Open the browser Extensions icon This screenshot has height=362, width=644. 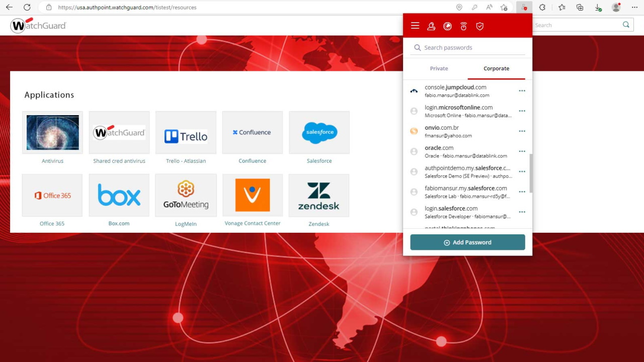coord(542,7)
